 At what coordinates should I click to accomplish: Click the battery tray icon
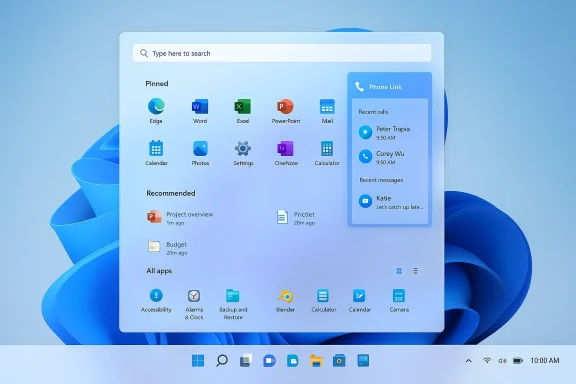(x=518, y=361)
